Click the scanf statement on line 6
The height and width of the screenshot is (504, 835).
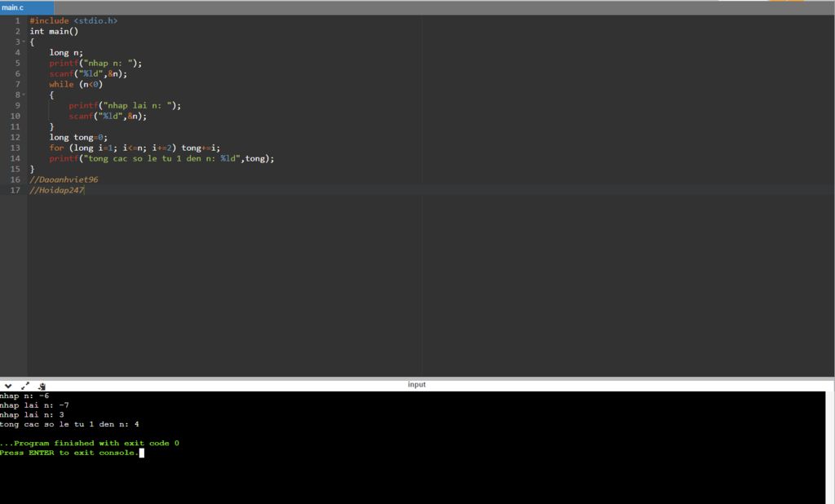point(88,74)
